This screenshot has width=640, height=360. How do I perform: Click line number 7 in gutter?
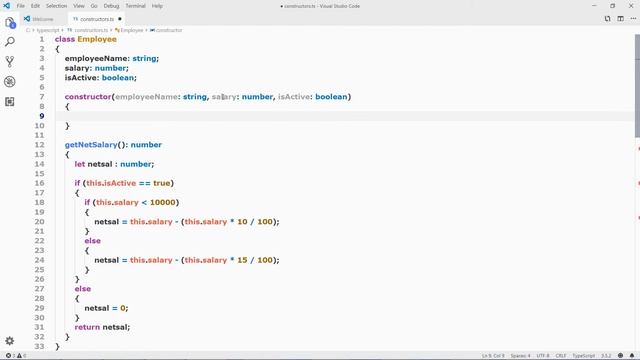pyautogui.click(x=42, y=97)
